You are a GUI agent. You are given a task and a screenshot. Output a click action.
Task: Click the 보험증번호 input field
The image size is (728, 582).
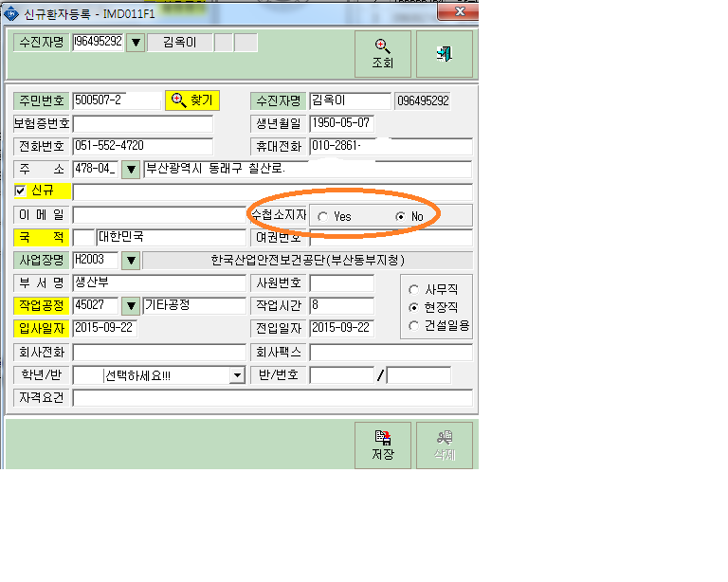(x=143, y=124)
